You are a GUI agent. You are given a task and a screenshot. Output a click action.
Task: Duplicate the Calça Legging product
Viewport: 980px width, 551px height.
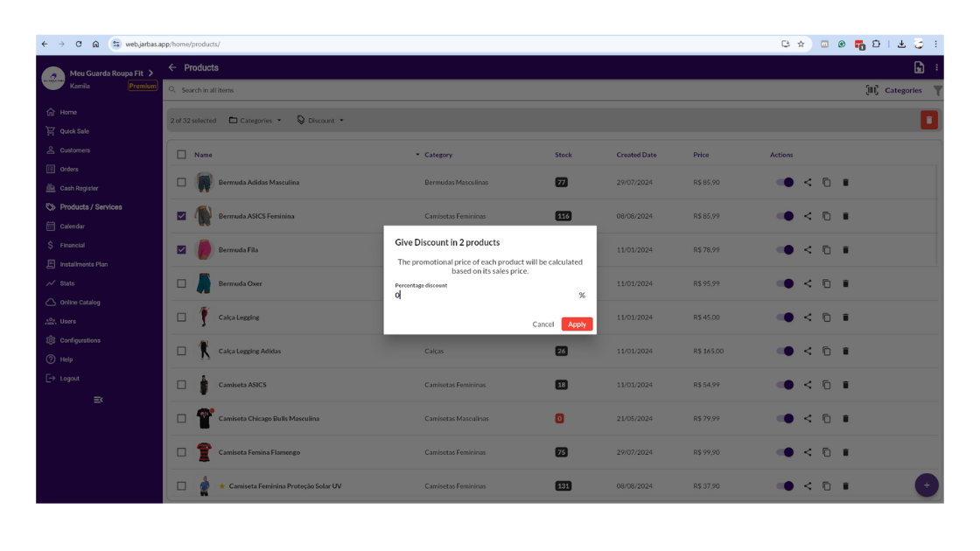point(827,317)
